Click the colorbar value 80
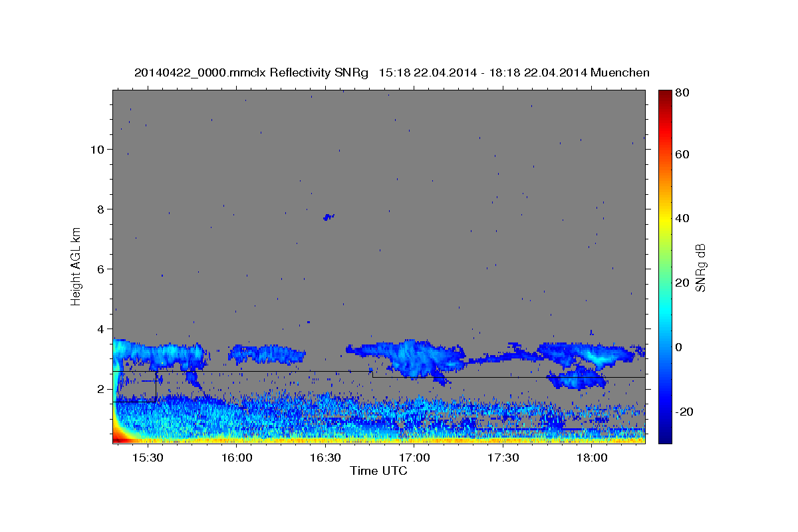The image size is (798, 532). 682,93
